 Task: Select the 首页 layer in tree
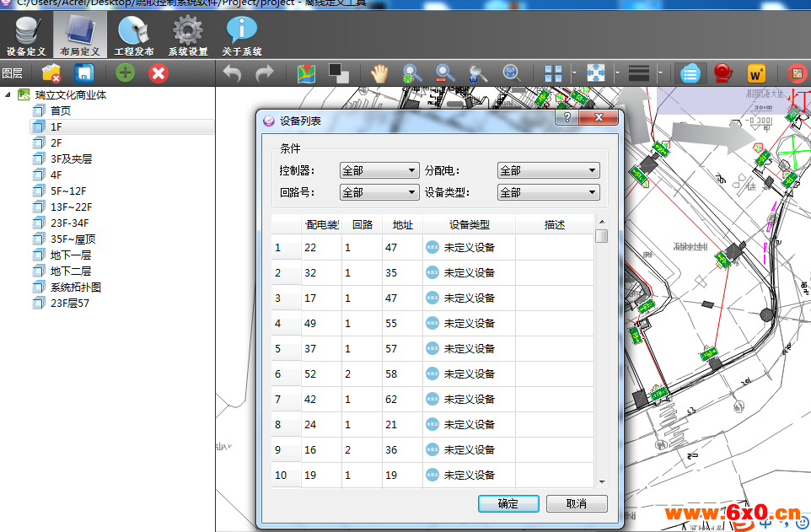[x=60, y=110]
